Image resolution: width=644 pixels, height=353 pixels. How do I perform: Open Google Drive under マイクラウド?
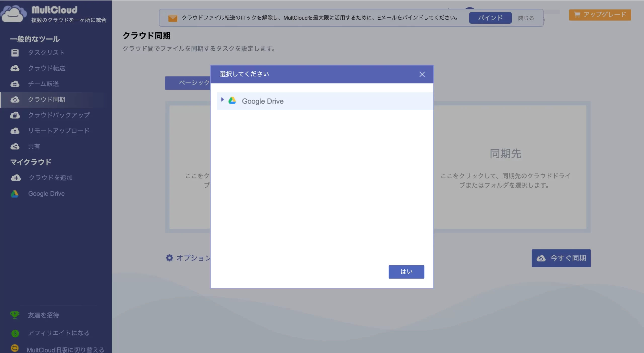point(46,194)
